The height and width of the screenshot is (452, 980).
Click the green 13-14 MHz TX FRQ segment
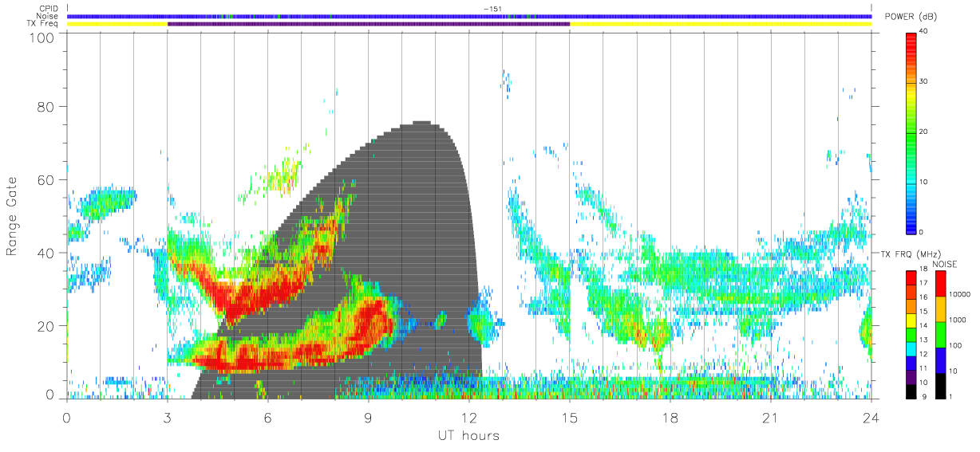click(911, 335)
